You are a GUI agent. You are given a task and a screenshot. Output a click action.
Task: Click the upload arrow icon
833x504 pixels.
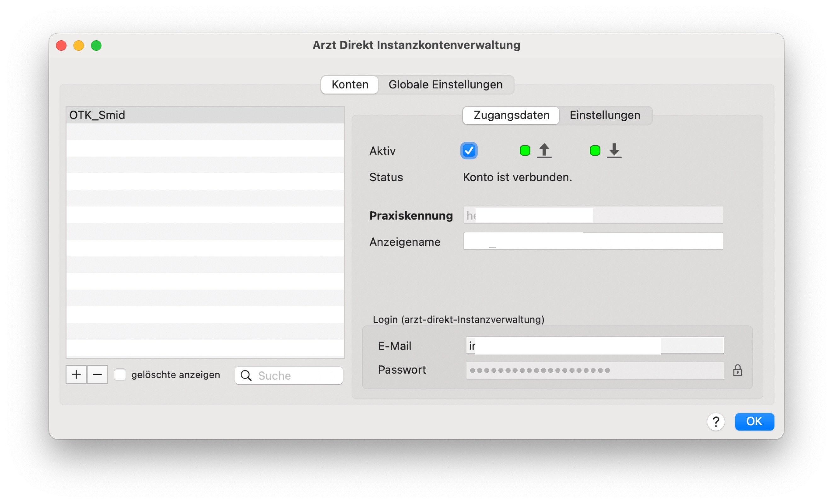coord(544,151)
